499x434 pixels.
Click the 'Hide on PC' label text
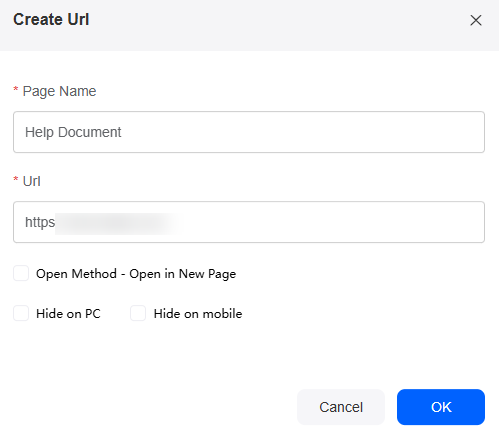(x=68, y=314)
